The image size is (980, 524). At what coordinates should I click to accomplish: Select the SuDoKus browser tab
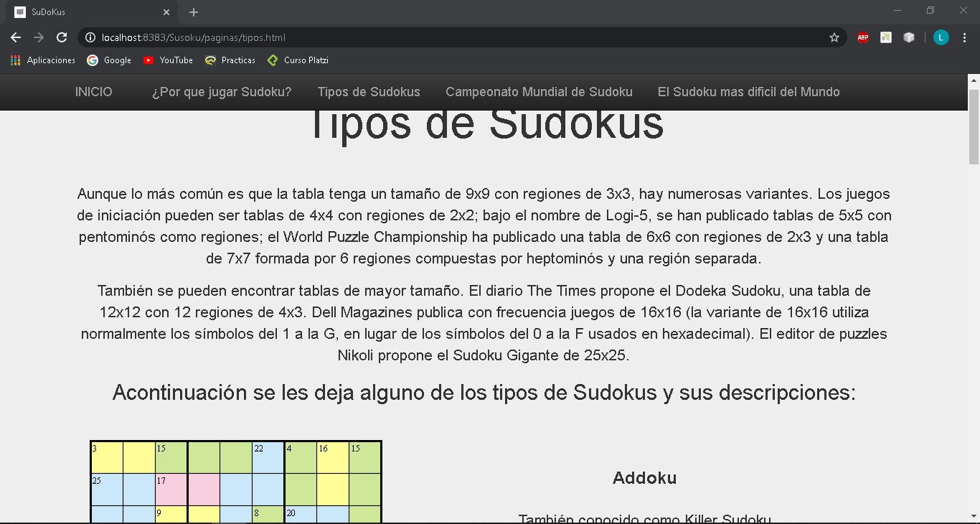click(x=86, y=11)
